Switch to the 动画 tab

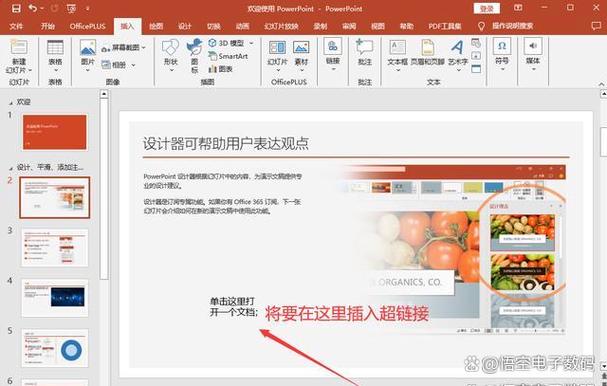242,26
